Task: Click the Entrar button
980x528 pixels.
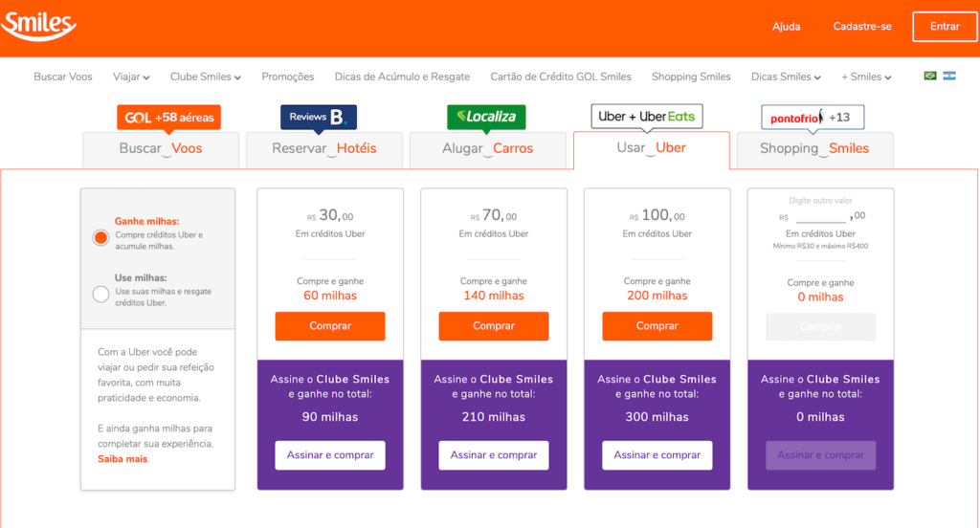Action: pyautogui.click(x=945, y=27)
